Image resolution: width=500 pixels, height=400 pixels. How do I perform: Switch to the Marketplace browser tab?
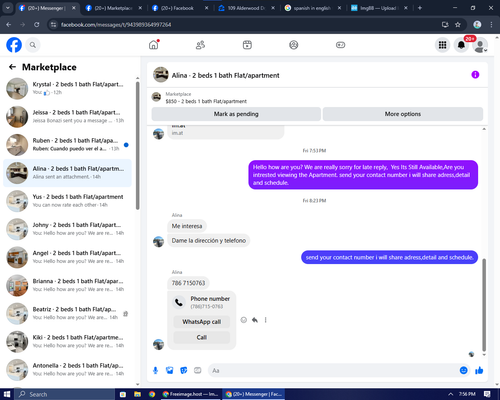click(x=113, y=8)
